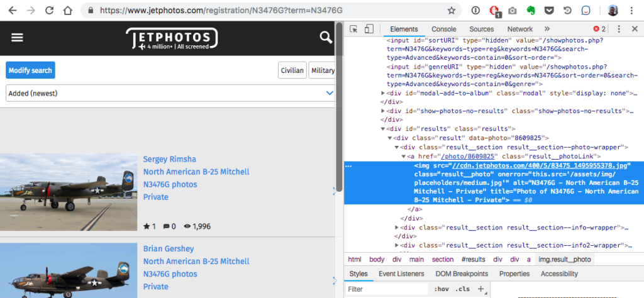Open the Evernote elephant extension

pyautogui.click(x=531, y=11)
